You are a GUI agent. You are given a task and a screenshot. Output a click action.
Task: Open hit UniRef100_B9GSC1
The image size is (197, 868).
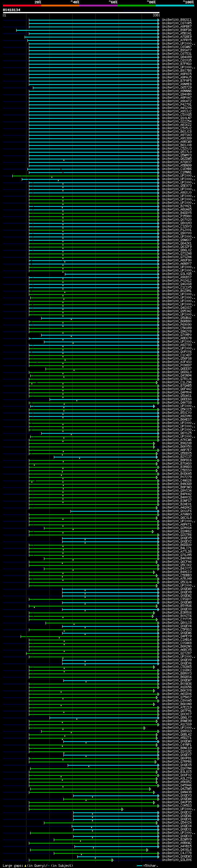point(176,20)
